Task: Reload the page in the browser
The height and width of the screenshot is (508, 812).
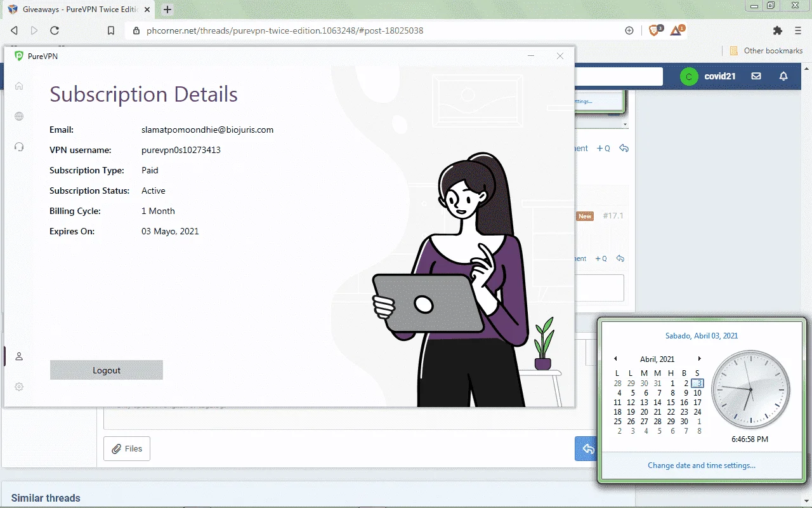Action: [x=55, y=30]
